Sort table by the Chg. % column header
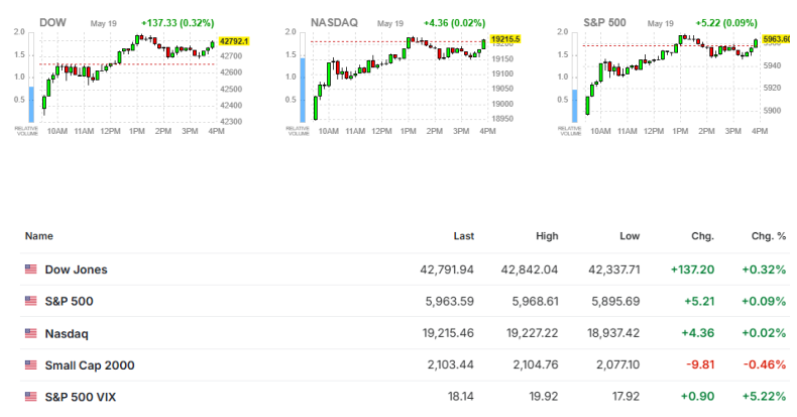This screenshot has height=417, width=797. (x=769, y=236)
